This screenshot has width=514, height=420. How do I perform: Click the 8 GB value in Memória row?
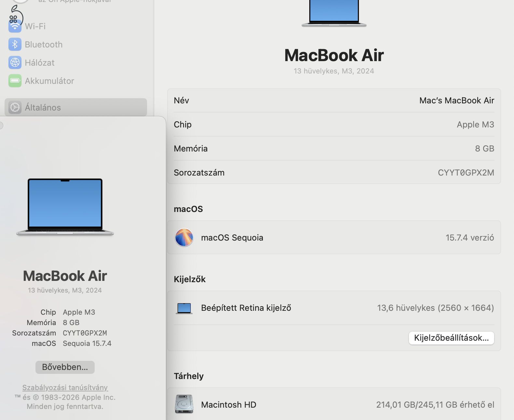pyautogui.click(x=485, y=149)
